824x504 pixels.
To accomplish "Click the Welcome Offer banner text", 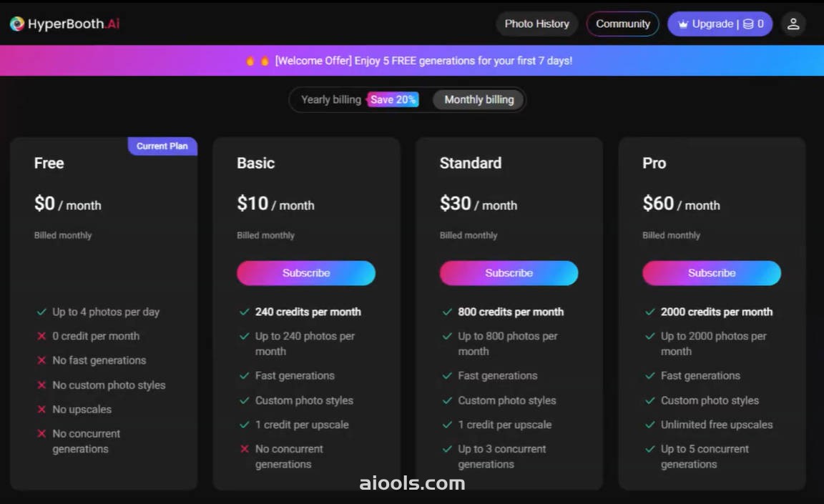I will point(423,61).
